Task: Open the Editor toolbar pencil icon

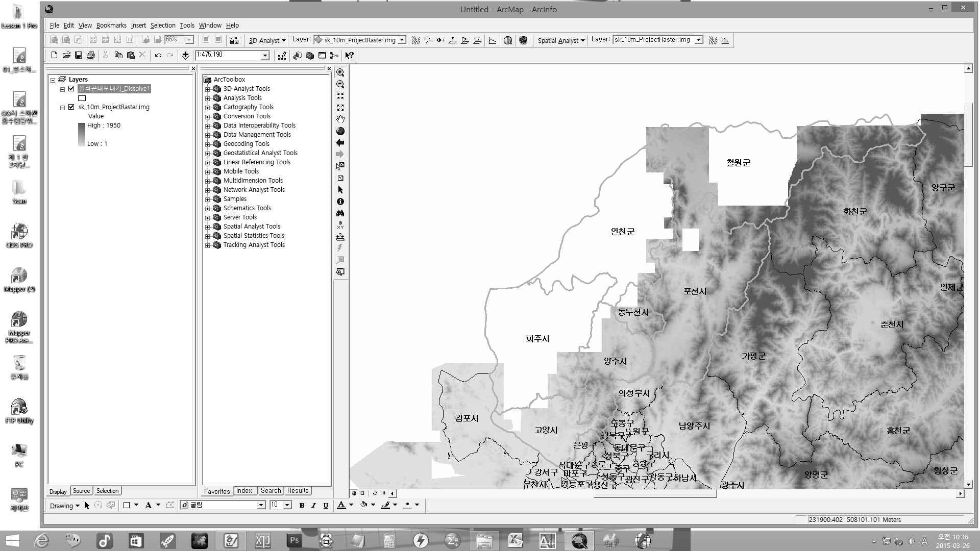Action: [282, 55]
